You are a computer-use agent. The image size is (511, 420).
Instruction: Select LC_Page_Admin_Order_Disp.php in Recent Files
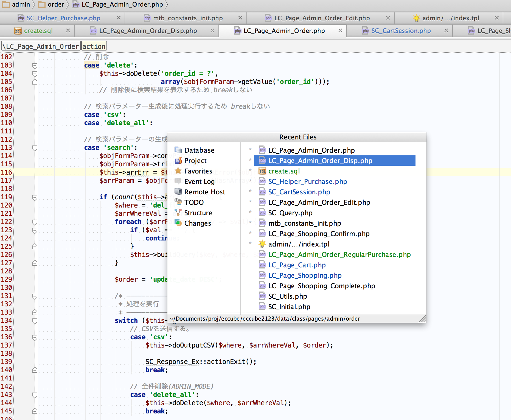[x=320, y=161]
